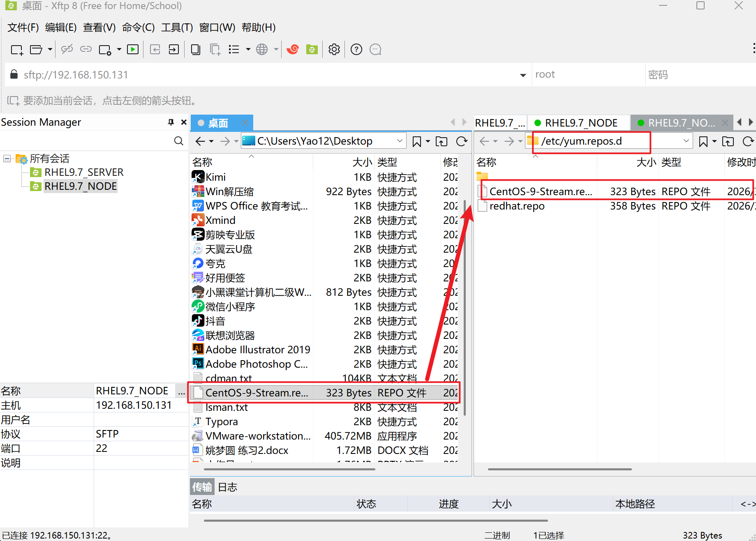The image size is (756, 541).
Task: Click the Reconnect chain-link toolbar icon
Action: (86, 50)
